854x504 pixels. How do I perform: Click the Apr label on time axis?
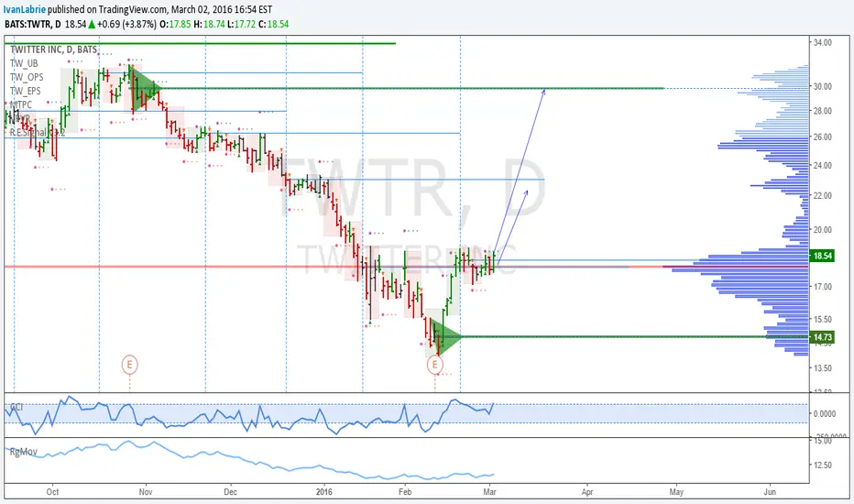click(587, 491)
